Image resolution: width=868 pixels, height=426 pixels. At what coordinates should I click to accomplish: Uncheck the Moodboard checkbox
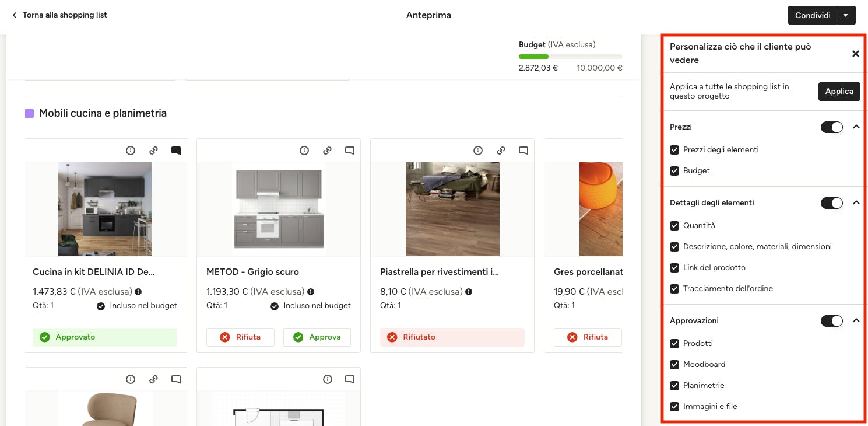tap(674, 365)
